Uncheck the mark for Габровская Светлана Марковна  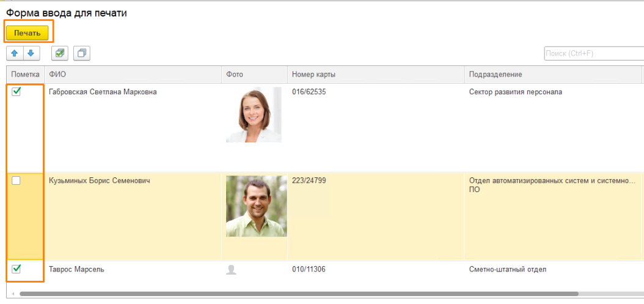coord(16,92)
